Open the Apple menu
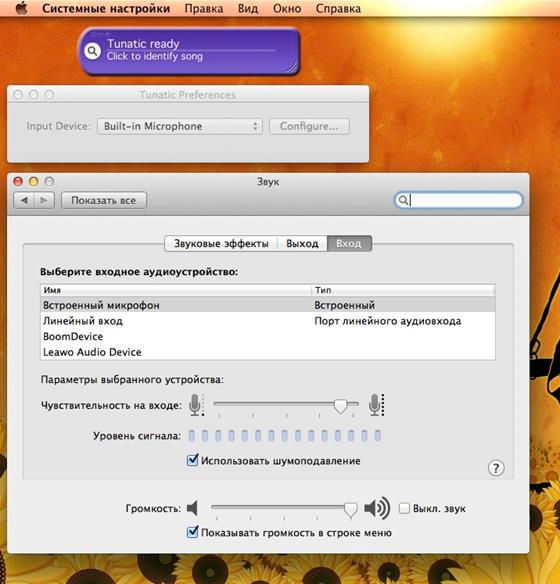Image resolution: width=560 pixels, height=584 pixels. click(22, 8)
